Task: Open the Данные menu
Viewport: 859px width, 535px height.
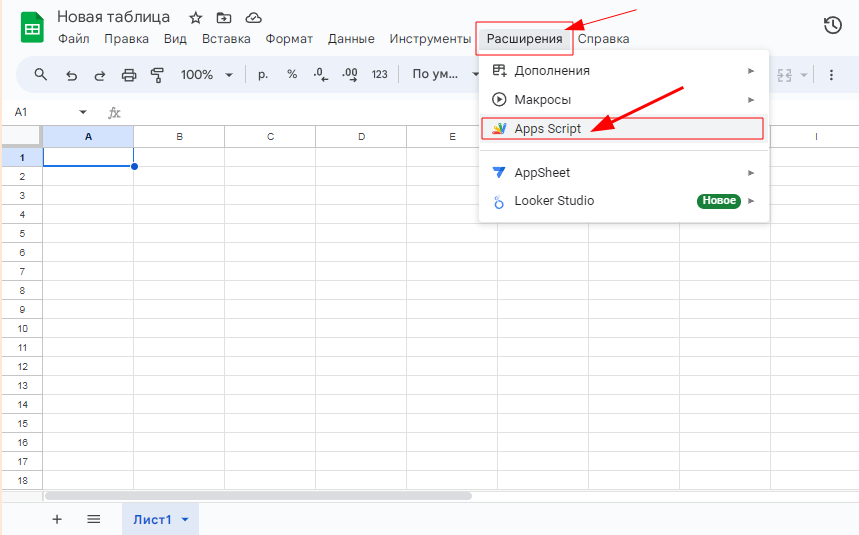Action: click(x=351, y=39)
